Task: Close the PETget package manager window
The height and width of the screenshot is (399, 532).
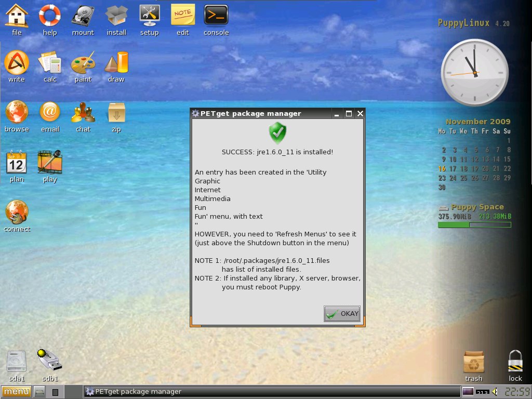Action: click(x=361, y=114)
